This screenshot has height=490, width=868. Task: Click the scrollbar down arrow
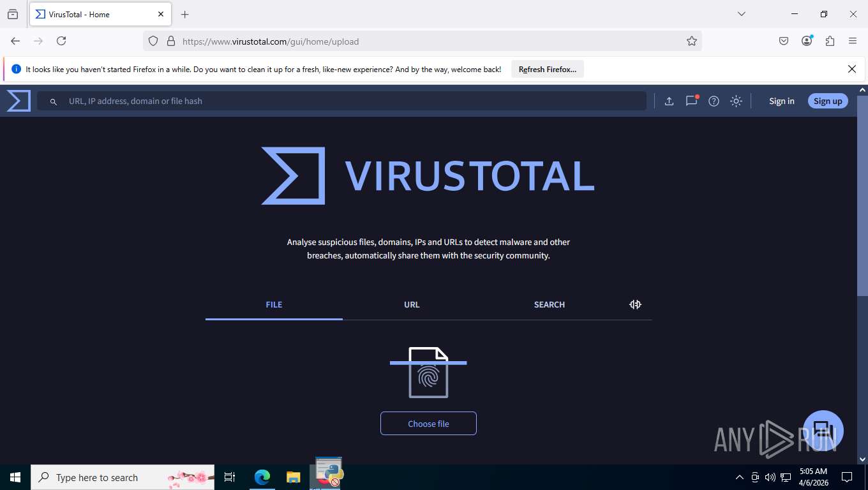coord(862,459)
